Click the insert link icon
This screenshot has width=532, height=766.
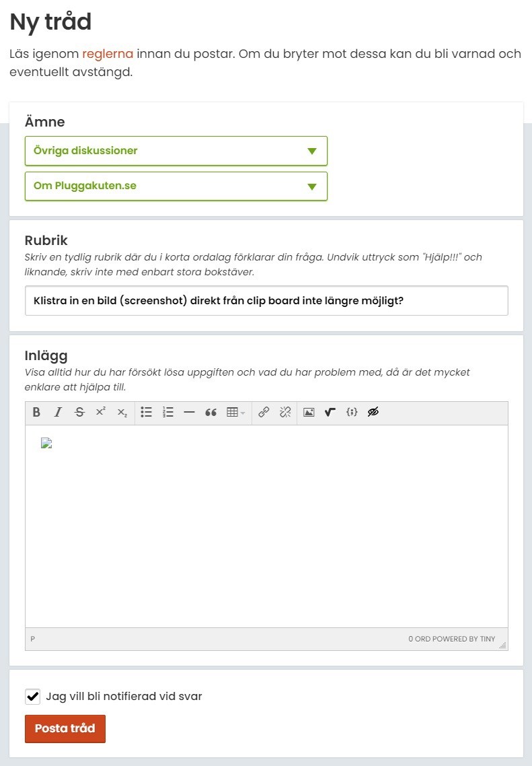264,413
